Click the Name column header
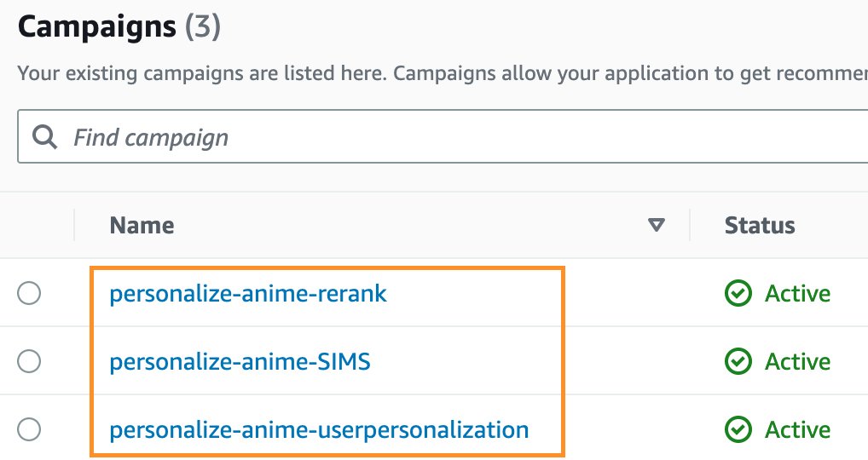Screen dimensions: 868x460 (x=142, y=225)
